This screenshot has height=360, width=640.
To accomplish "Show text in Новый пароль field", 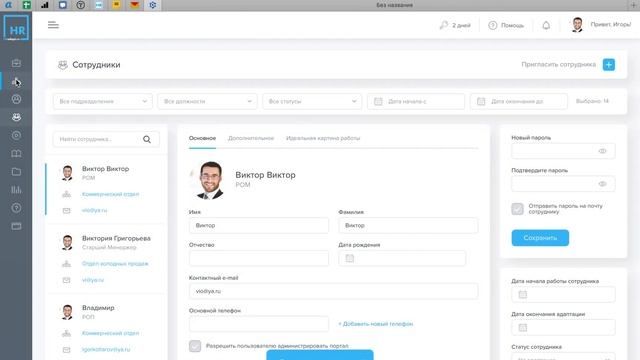I will pos(602,151).
